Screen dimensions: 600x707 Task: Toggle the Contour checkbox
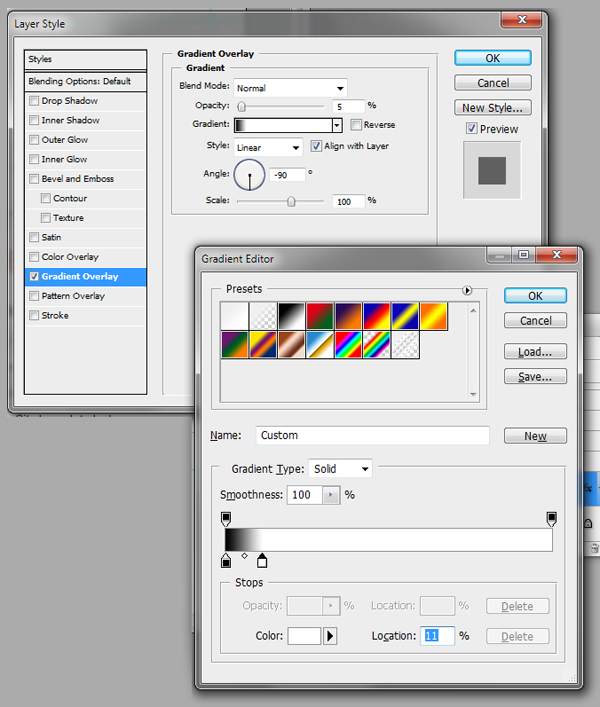(x=46, y=198)
